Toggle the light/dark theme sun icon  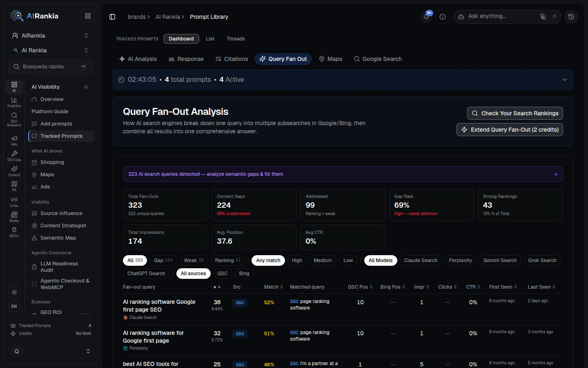pos(14,292)
